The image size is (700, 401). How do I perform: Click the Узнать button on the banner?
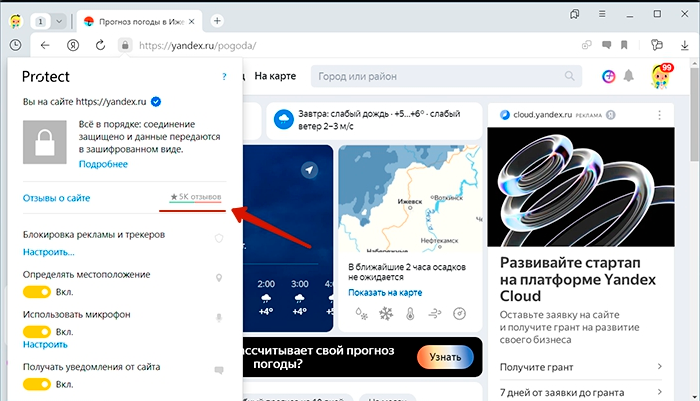pos(445,357)
